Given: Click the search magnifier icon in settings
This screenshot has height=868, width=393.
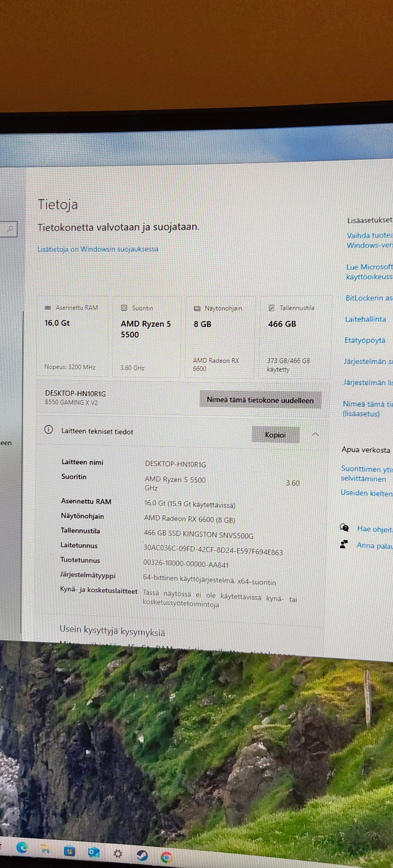Looking at the screenshot, I should click(10, 229).
